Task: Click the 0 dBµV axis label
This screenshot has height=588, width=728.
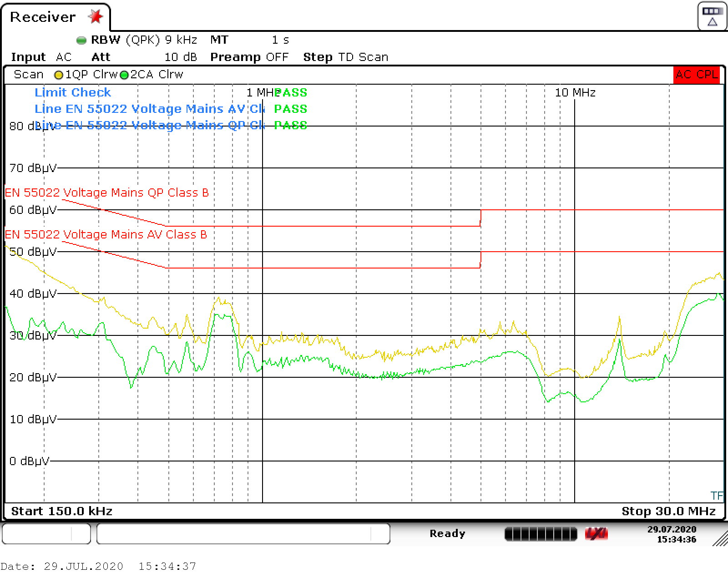Action: coord(29,461)
